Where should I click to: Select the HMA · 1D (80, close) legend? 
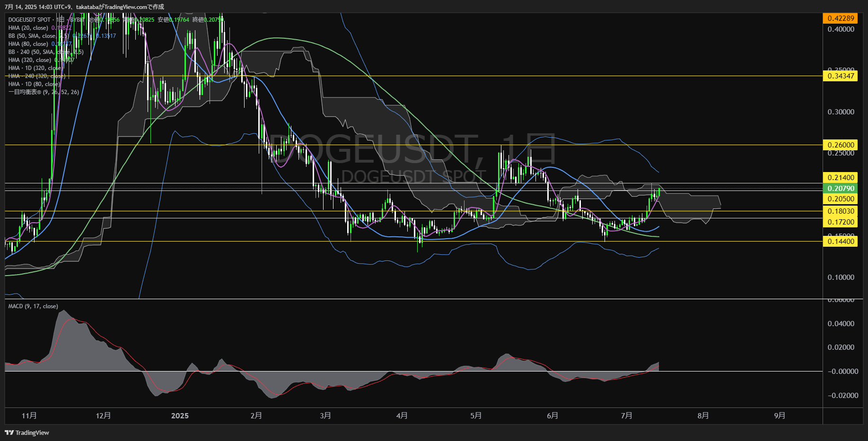34,84
